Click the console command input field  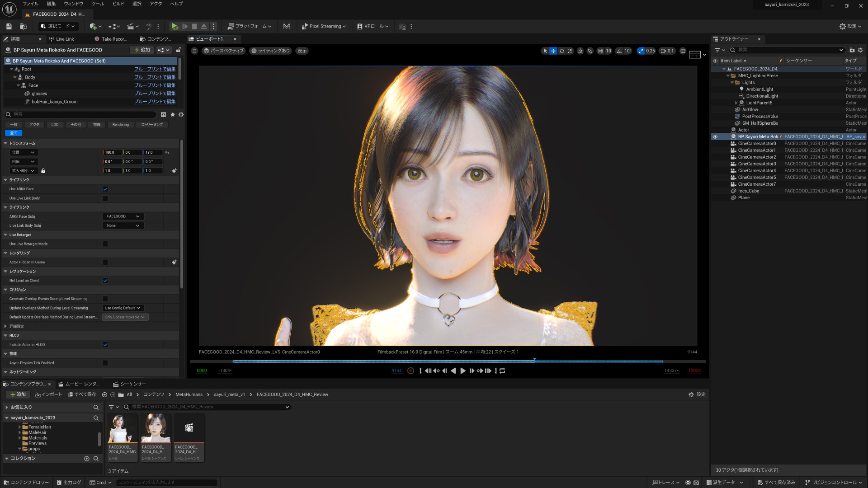pyautogui.click(x=167, y=483)
